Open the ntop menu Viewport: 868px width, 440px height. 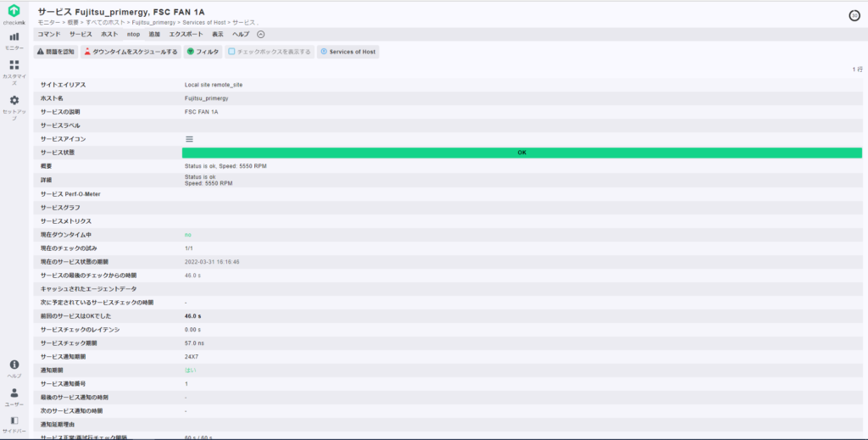coord(133,34)
